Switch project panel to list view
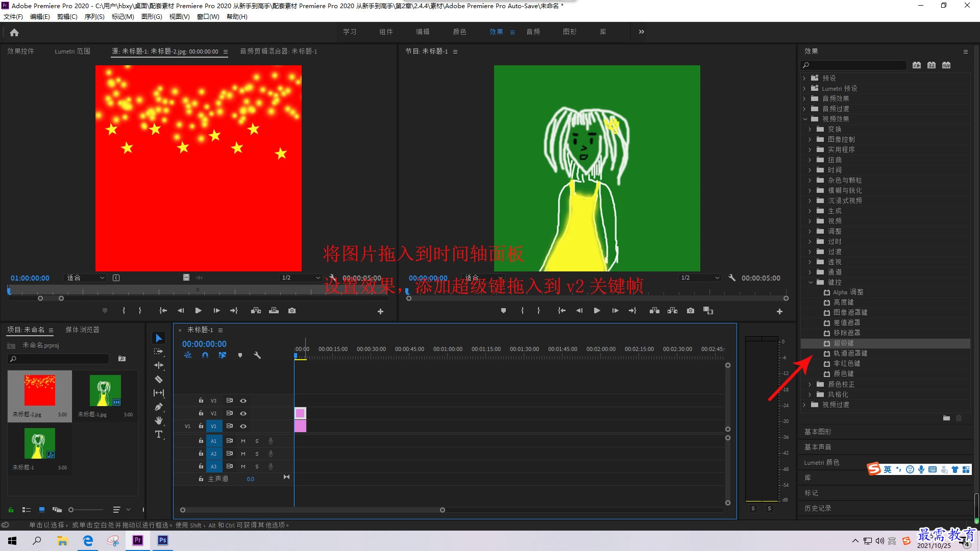 click(27, 509)
